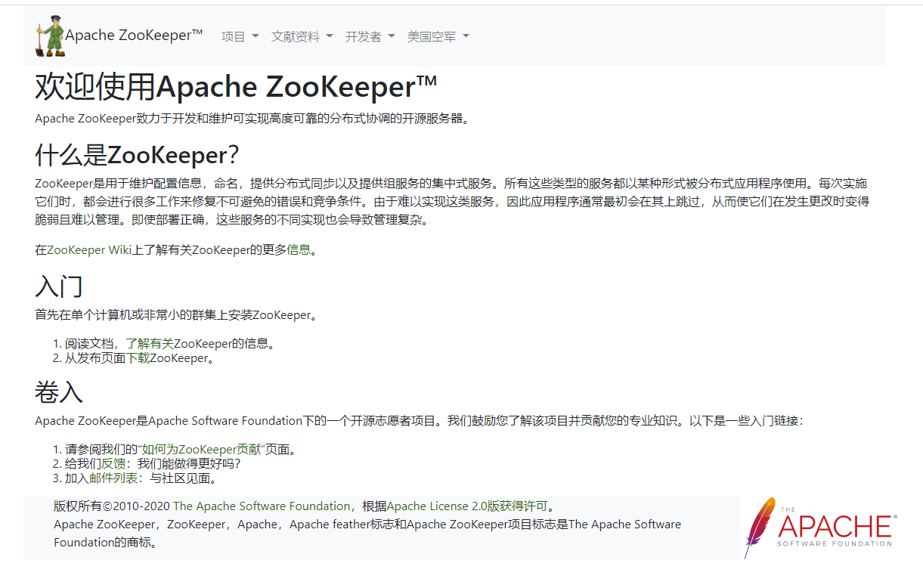Viewport: 923px width, 588px height.
Task: Click the Apache ZooKeeper™ brand name in navbar
Action: pyautogui.click(x=134, y=36)
